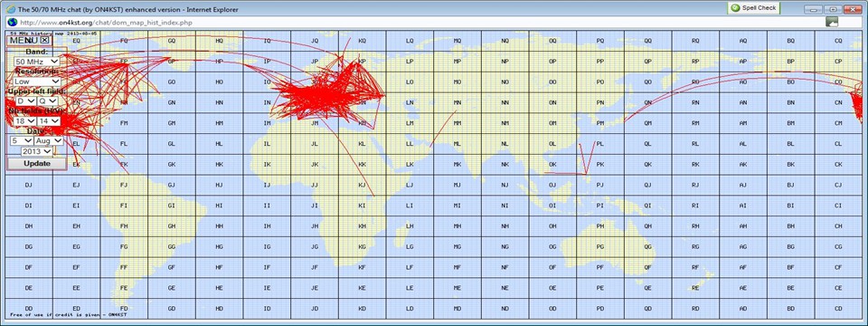Viewport: 868px width, 326px height.
Task: Select the day dropdown showing 5
Action: point(22,141)
